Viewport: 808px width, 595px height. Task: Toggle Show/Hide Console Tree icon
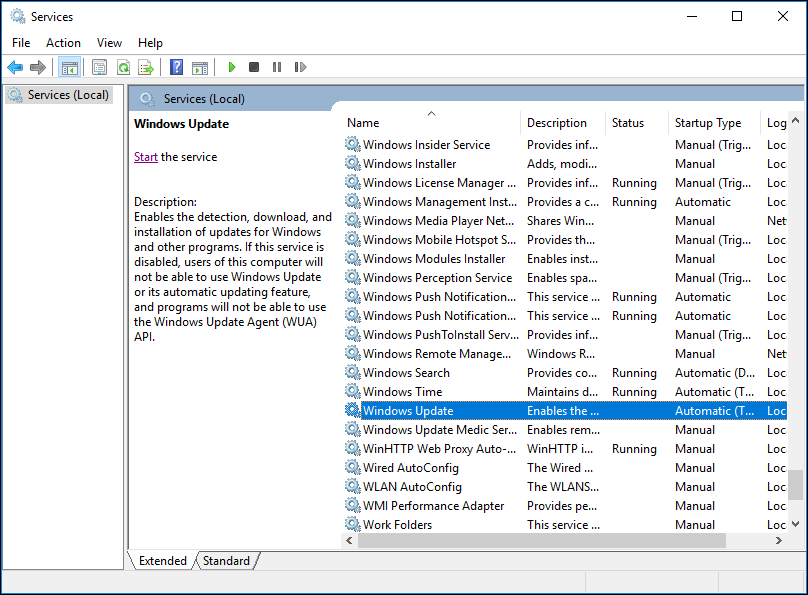[70, 67]
